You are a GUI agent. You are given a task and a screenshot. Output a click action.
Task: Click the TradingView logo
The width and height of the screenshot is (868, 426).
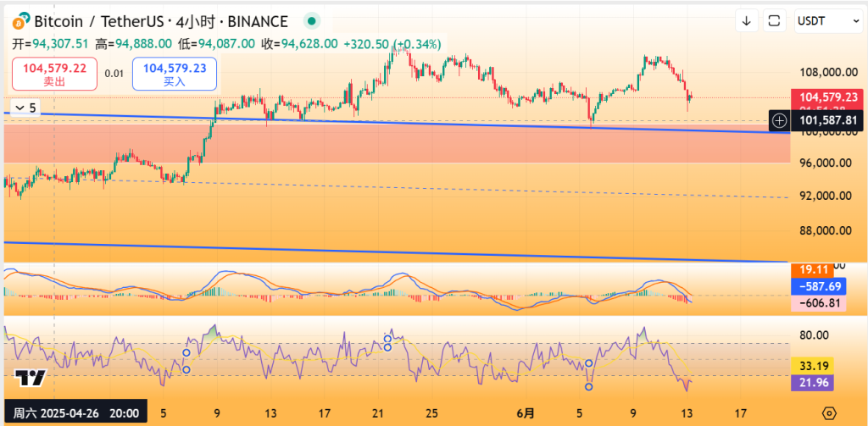pos(31,379)
